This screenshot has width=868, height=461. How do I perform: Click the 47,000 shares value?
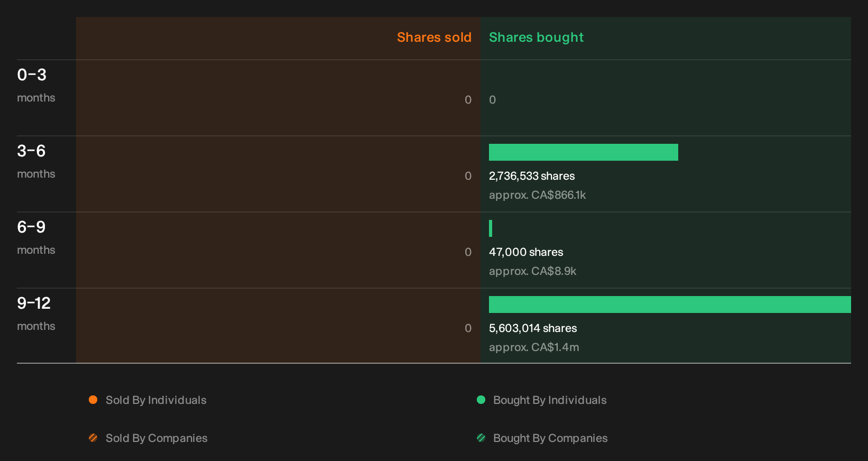[526, 252]
